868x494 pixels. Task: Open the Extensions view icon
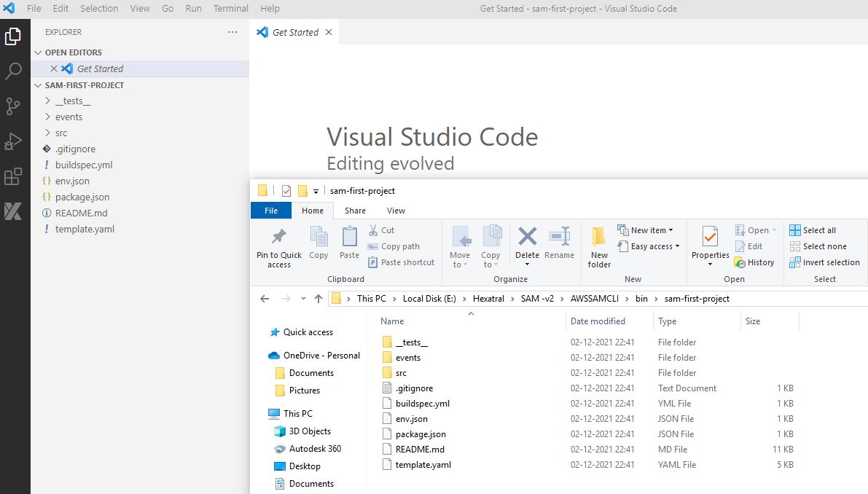point(13,176)
